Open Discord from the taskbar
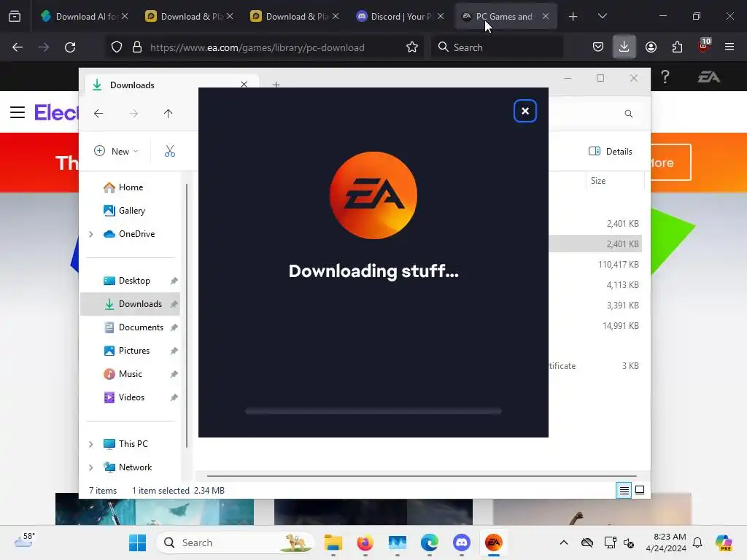Viewport: 747px width, 560px height. pos(462,542)
